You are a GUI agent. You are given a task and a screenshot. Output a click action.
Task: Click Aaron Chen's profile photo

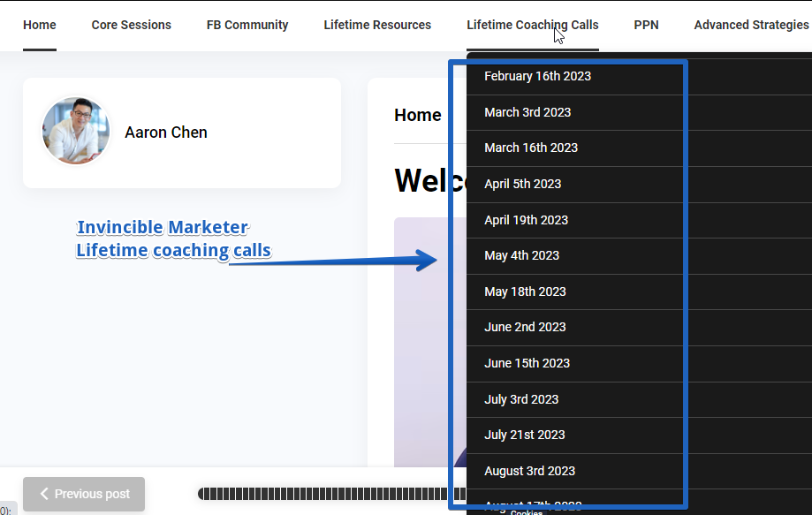[76, 131]
